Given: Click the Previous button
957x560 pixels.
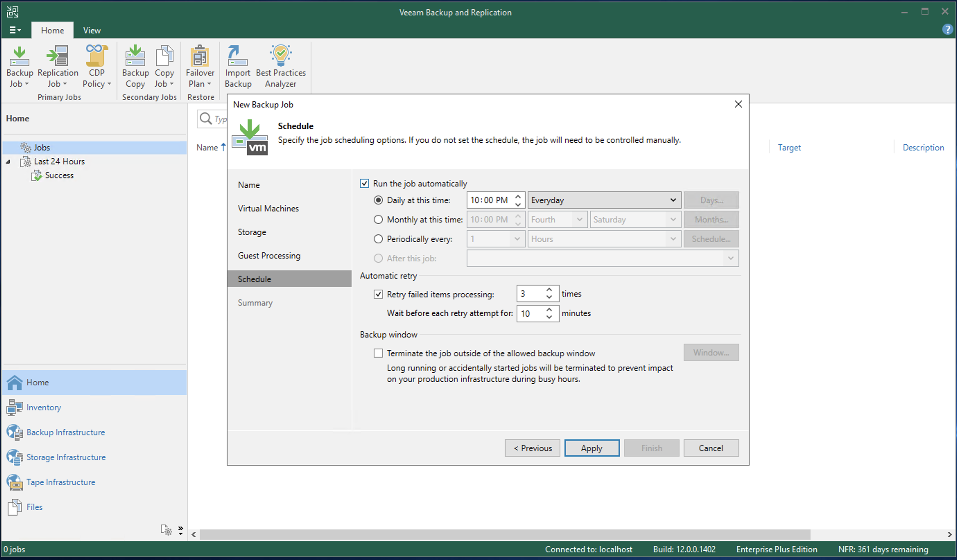Looking at the screenshot, I should (533, 448).
